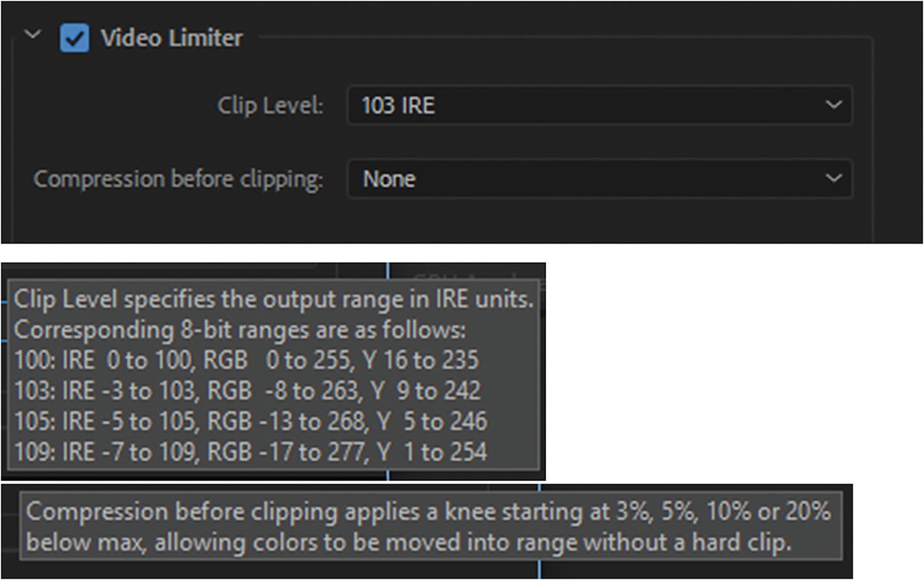Image resolution: width=924 pixels, height=580 pixels.
Task: Click the chevron on the Clip Level selector
Action: click(835, 104)
